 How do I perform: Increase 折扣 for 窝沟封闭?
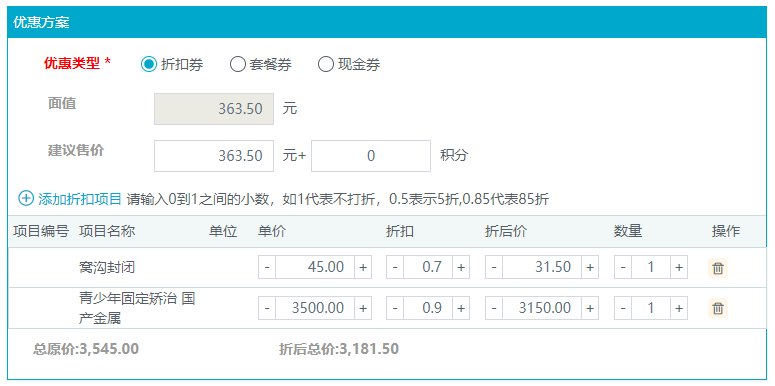(461, 267)
